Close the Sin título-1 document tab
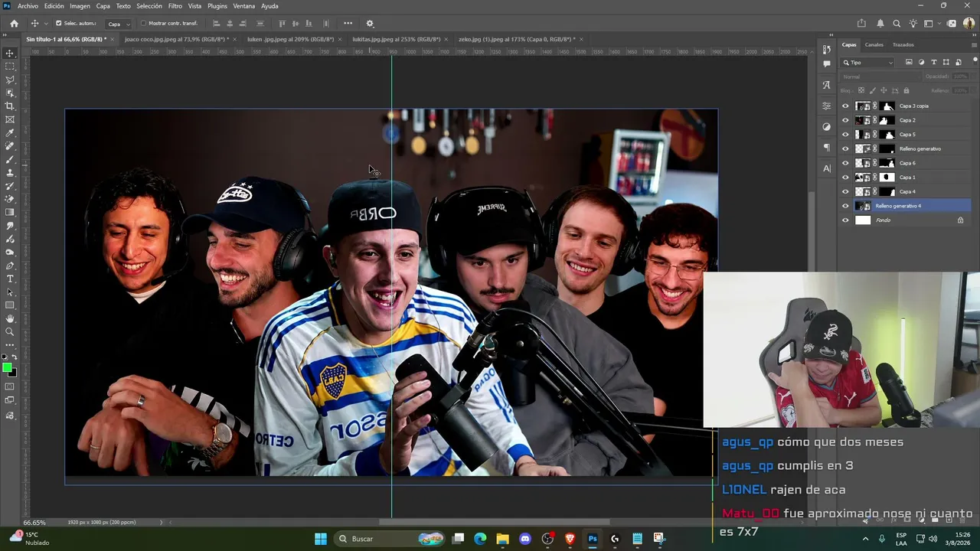980x551 pixels. (x=113, y=39)
